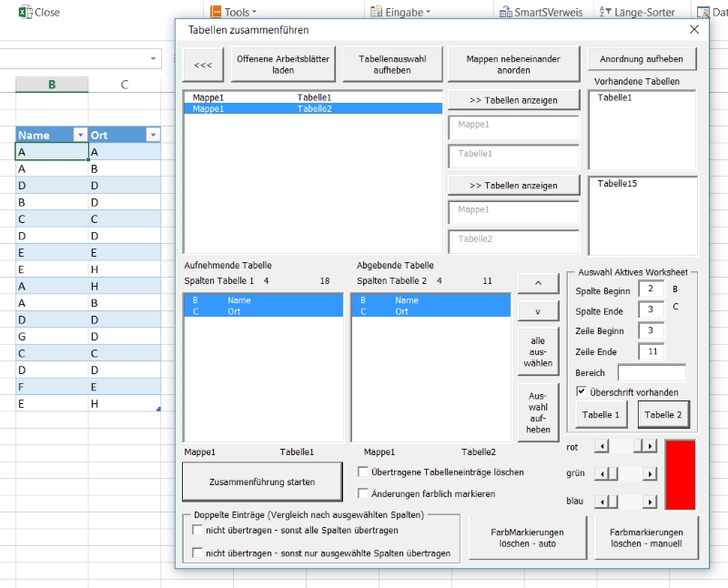
Task: Click right arrow of rot slider
Action: click(x=649, y=445)
